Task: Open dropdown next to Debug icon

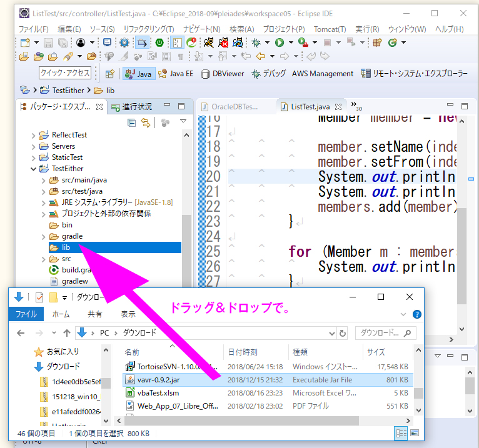Action: pos(267,42)
